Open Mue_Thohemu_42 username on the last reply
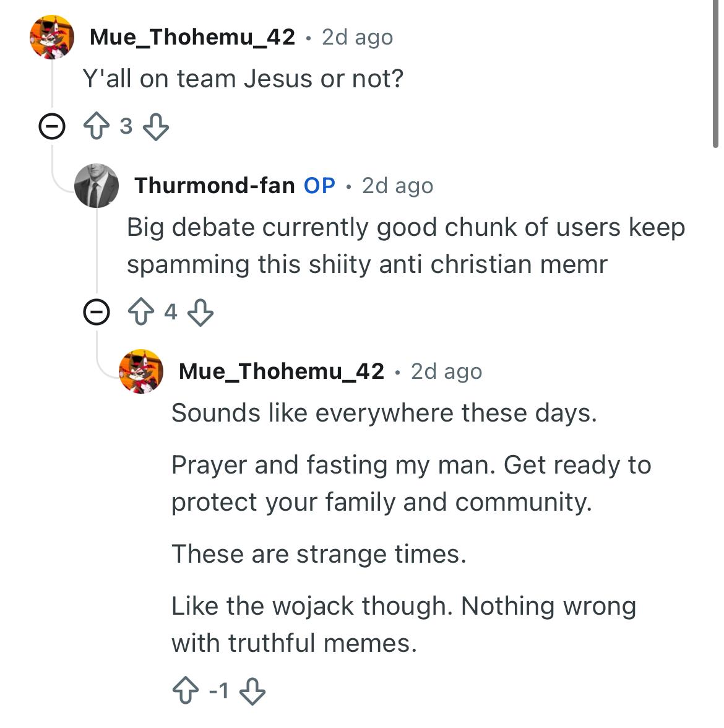The image size is (724, 728). (x=282, y=371)
